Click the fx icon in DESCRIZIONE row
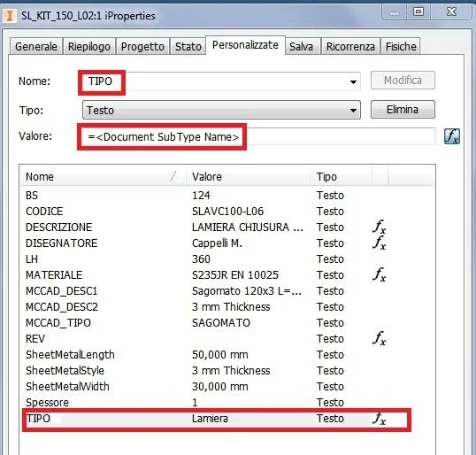The width and height of the screenshot is (476, 455). click(380, 227)
